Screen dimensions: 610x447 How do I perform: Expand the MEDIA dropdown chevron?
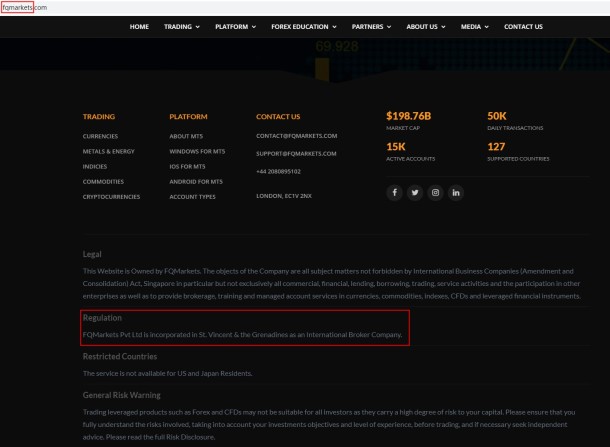coord(486,27)
